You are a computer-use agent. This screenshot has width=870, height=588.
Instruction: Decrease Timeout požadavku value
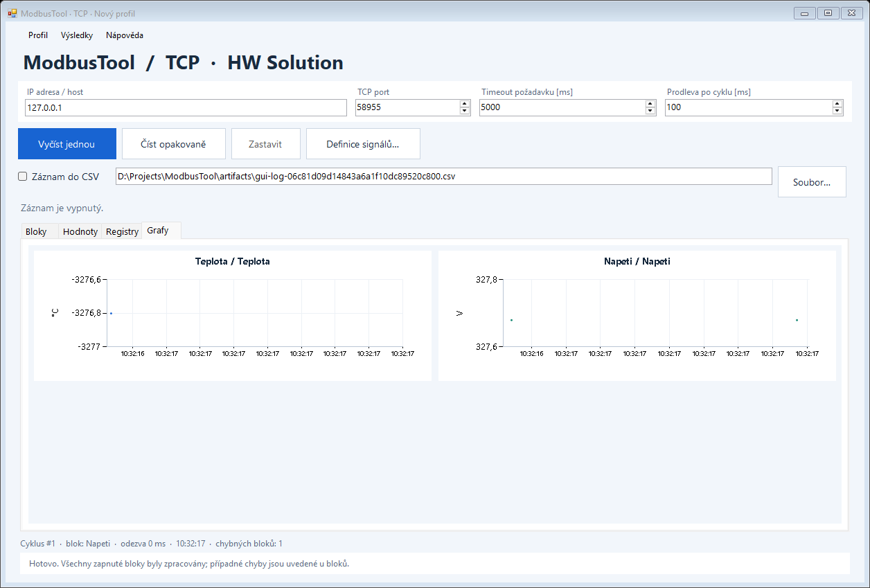point(650,111)
